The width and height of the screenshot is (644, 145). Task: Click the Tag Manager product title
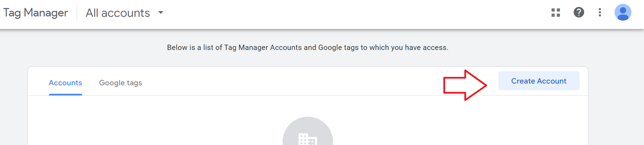[x=35, y=13]
